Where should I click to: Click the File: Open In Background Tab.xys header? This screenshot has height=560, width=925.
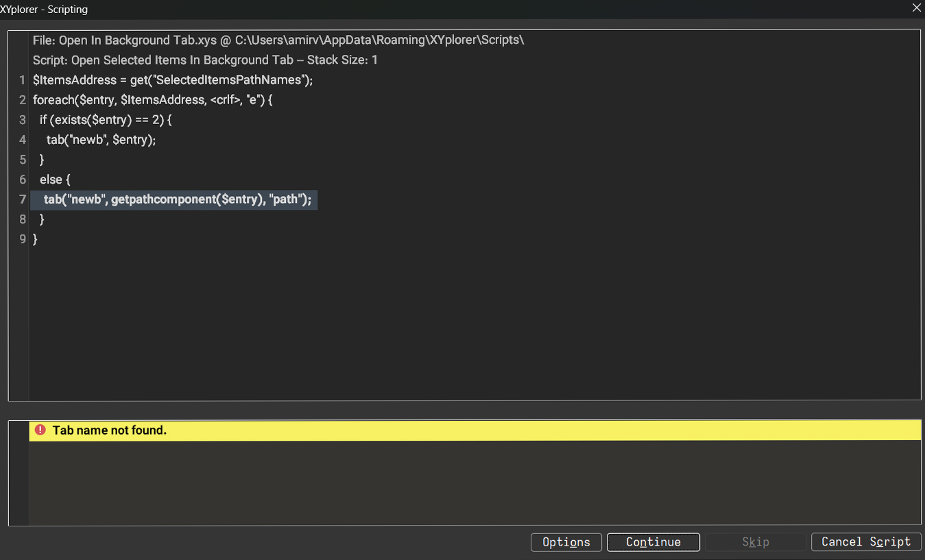pos(278,40)
